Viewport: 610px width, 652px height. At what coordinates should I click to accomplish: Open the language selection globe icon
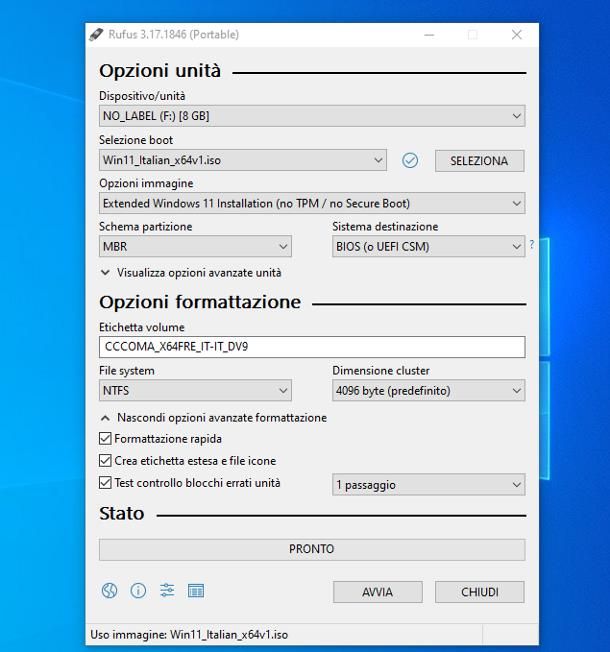coord(109,590)
